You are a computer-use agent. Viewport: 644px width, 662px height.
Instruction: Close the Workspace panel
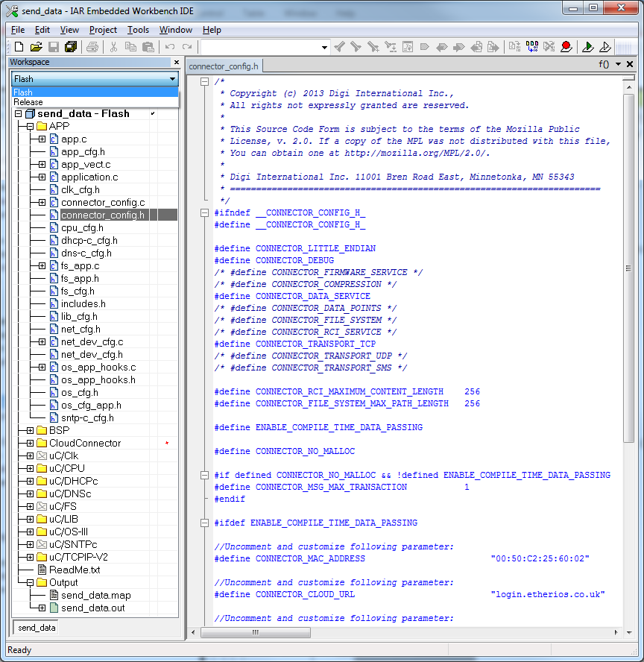pos(176,63)
